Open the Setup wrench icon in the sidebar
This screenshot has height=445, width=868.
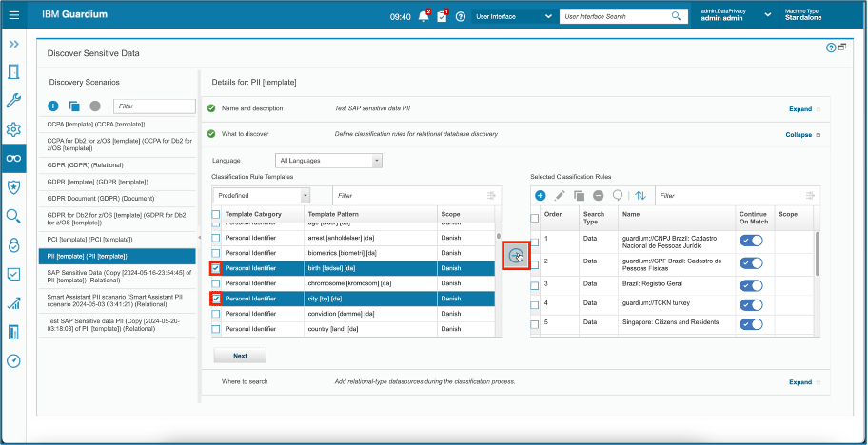14,101
